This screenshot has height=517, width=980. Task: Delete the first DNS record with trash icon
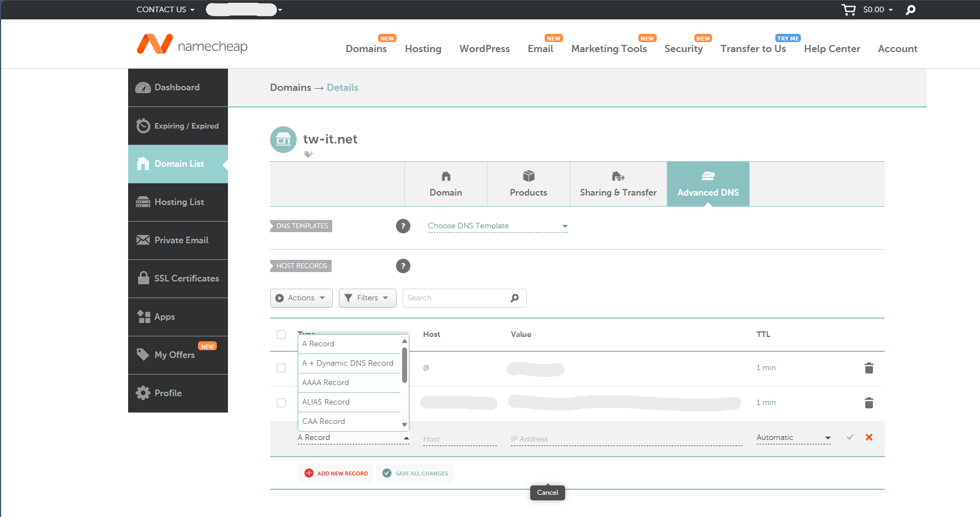(869, 367)
